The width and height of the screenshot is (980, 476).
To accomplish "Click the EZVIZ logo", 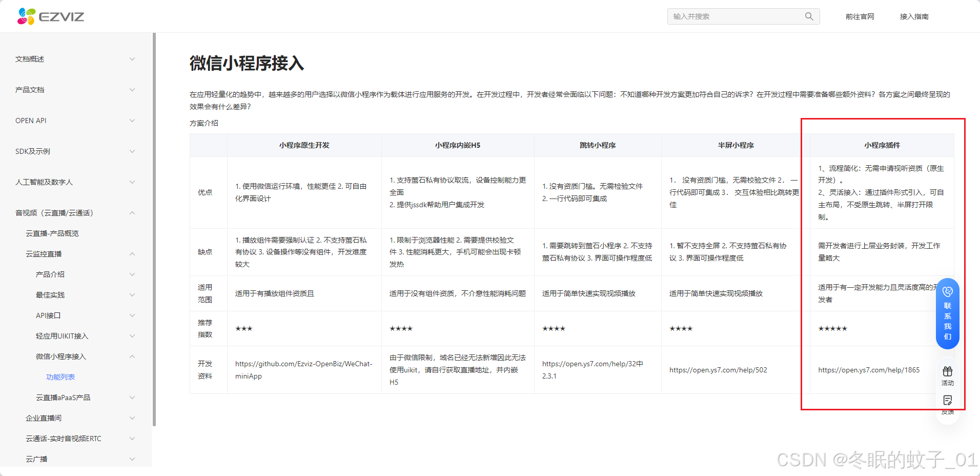I will coord(51,16).
